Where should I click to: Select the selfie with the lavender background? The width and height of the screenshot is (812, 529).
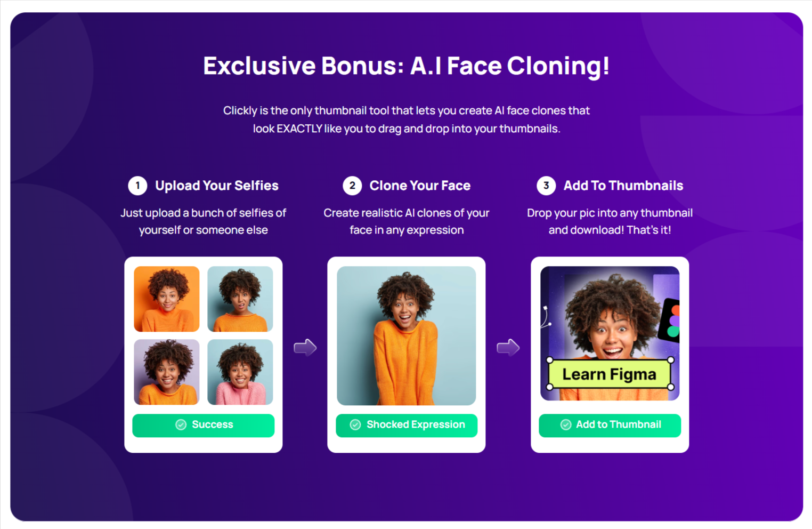click(x=167, y=372)
